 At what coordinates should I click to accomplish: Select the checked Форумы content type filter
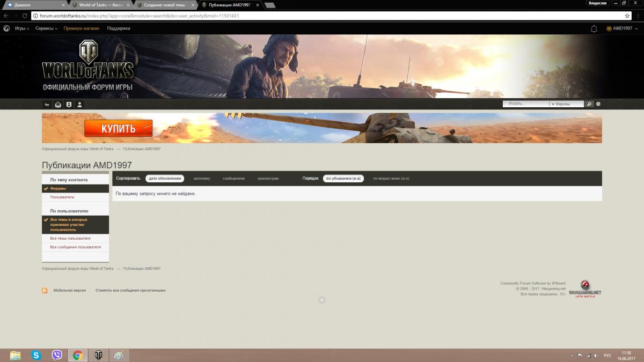point(76,189)
